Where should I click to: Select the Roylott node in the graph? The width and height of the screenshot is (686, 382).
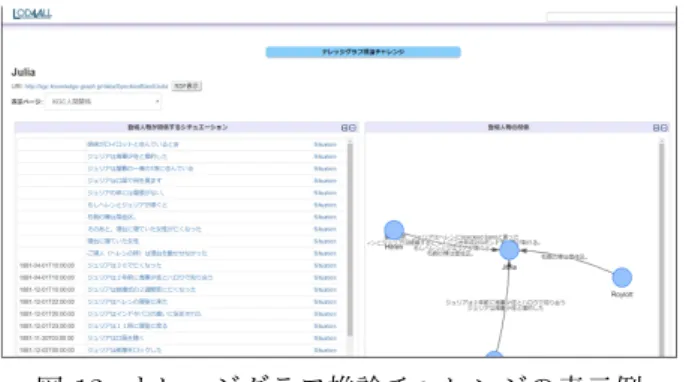pyautogui.click(x=622, y=277)
